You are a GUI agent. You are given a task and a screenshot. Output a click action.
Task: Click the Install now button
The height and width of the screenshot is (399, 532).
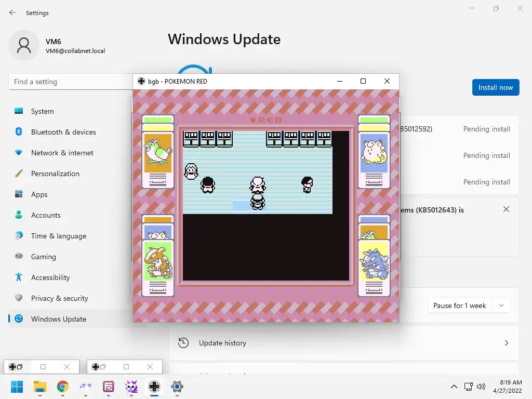point(495,87)
